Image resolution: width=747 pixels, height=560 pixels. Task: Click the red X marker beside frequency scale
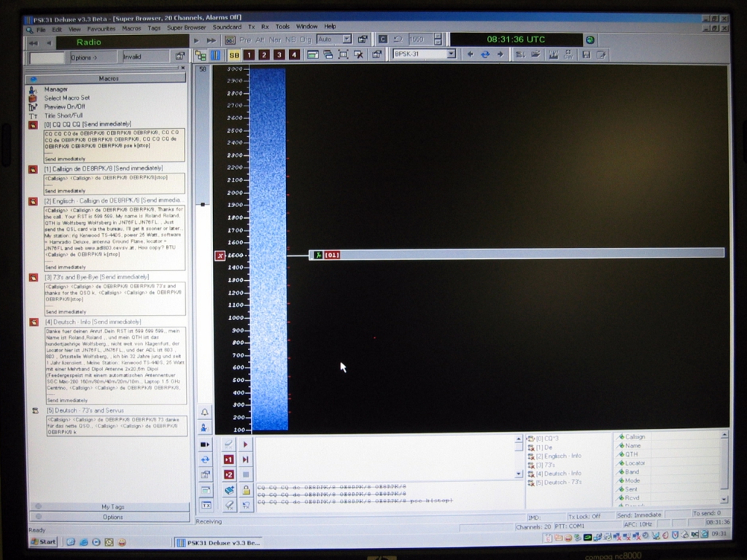point(220,255)
